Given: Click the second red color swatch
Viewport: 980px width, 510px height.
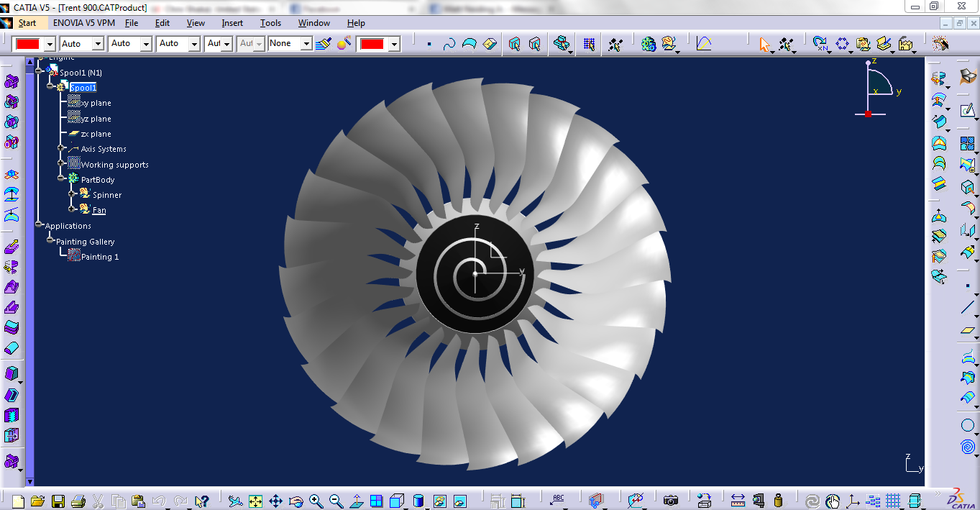Looking at the screenshot, I should pos(372,44).
